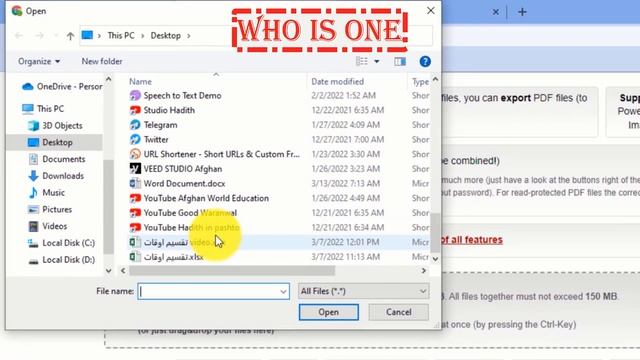This screenshot has height=360, width=640.
Task: Sort by the Date modified column
Action: click(337, 82)
